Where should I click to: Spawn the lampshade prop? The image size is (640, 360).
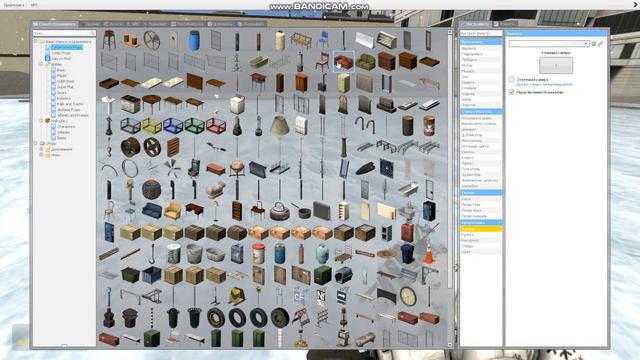280,126
